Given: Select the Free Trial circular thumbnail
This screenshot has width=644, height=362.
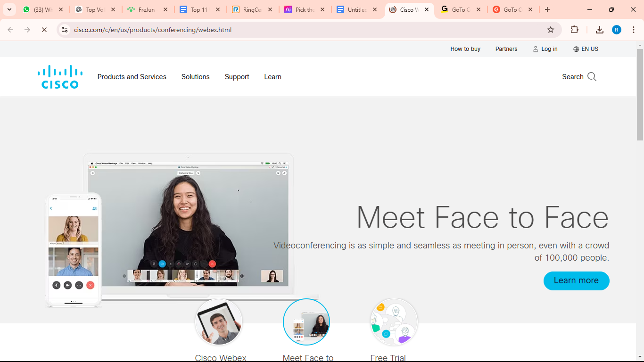Looking at the screenshot, I should [x=394, y=322].
